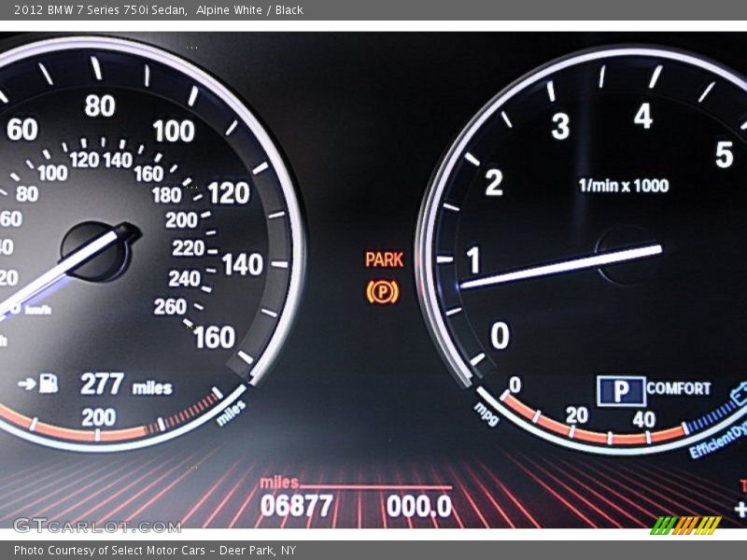This screenshot has height=560, width=747.
Task: Click the arrow left of the fuel pump
Action: 26,383
